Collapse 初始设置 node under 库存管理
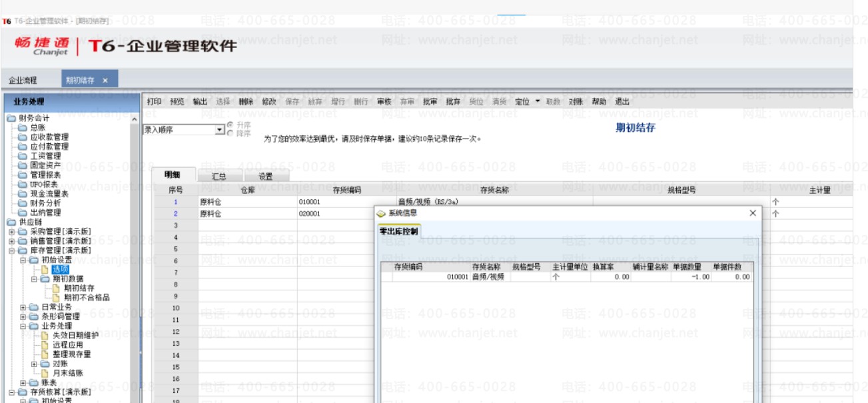The image size is (868, 403). pyautogui.click(x=23, y=260)
